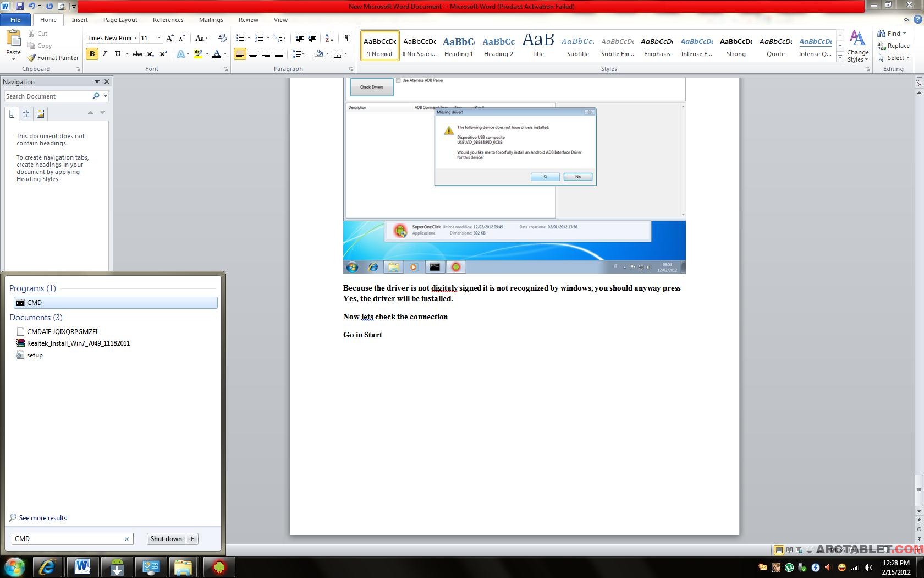Screen dimensions: 924x578
Task: Apply shading color button
Action: [319, 54]
